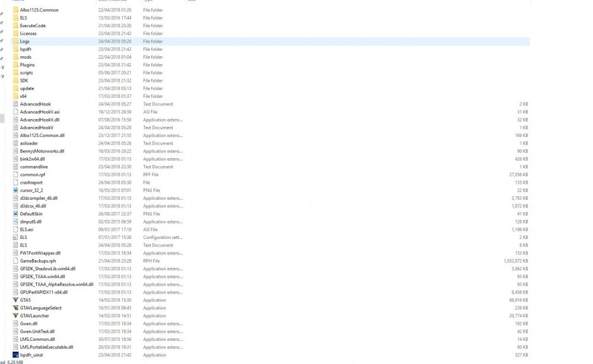Click the AdvancedHookV.dll file icon
Image resolution: width=593 pixels, height=364 pixels.
click(15, 119)
